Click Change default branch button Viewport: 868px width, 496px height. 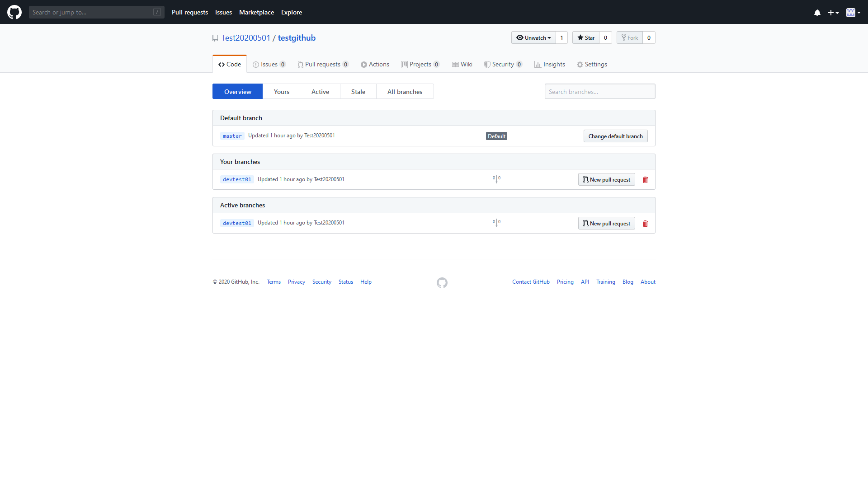pos(616,136)
